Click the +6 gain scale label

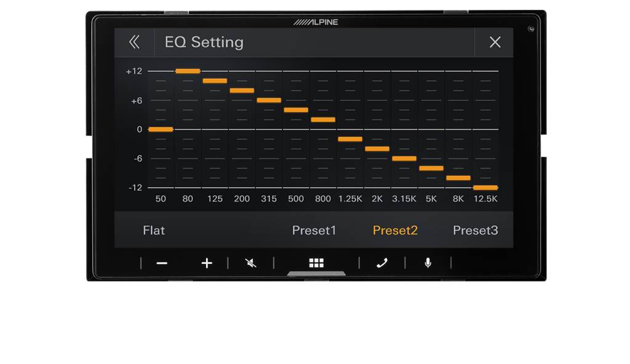click(x=137, y=100)
